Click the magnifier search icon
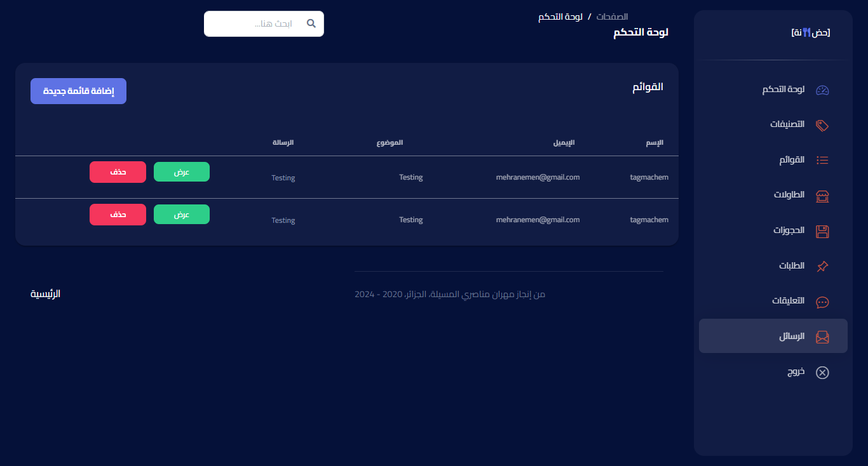This screenshot has height=466, width=868. pos(311,23)
